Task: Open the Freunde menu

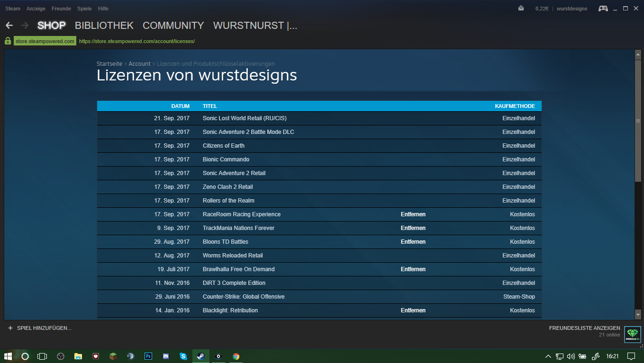Action: coord(61,9)
